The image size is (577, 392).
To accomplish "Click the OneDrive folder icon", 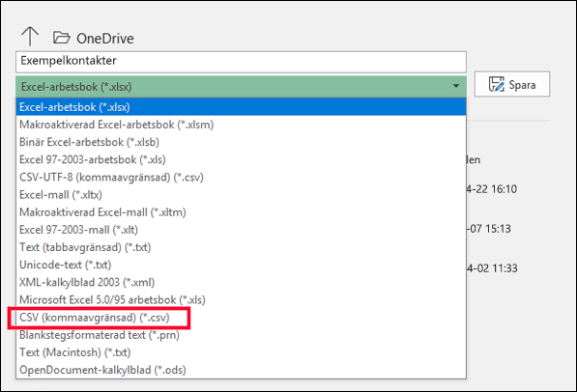I will point(62,38).
